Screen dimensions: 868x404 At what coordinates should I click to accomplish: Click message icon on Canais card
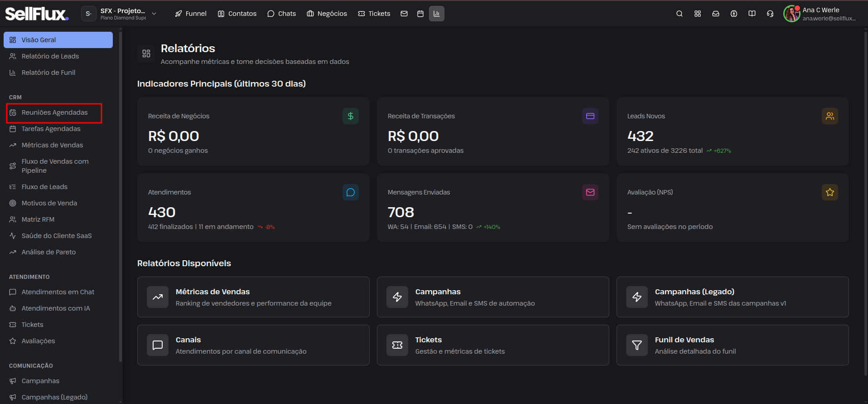pos(158,346)
